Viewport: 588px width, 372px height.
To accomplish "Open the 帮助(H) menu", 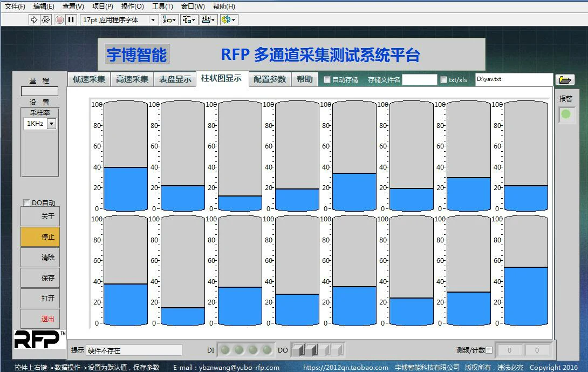I will coord(224,6).
